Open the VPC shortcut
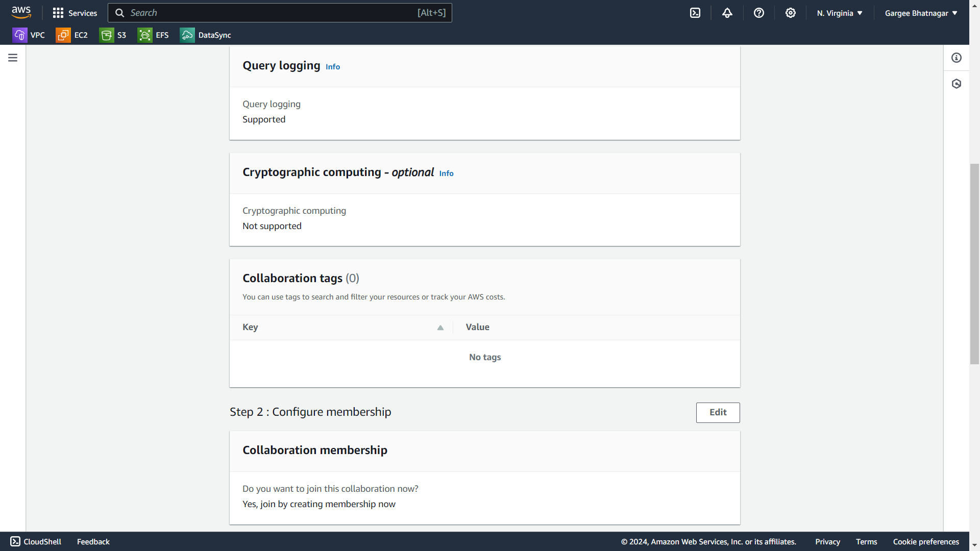The width and height of the screenshot is (980, 551). 29,35
